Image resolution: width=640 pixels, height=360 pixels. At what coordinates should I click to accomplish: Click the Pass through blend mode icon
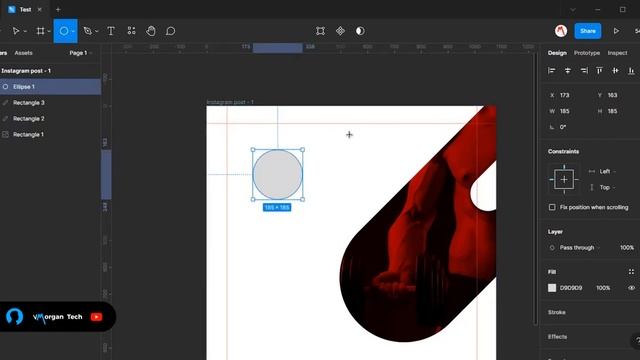click(552, 248)
